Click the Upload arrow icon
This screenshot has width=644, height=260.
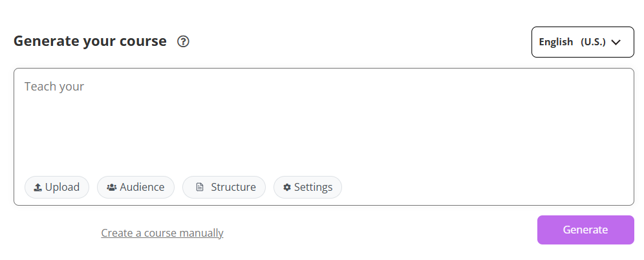click(38, 188)
